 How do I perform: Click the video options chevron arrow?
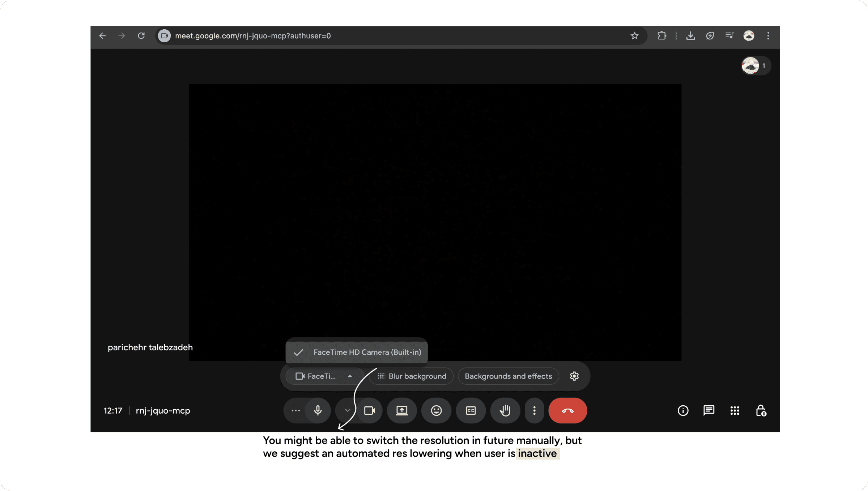point(347,410)
